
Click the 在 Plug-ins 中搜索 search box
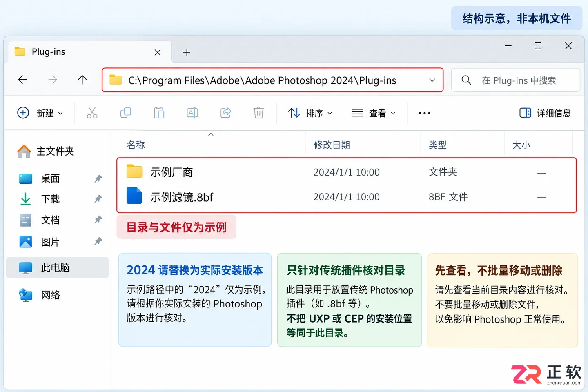[x=516, y=80]
